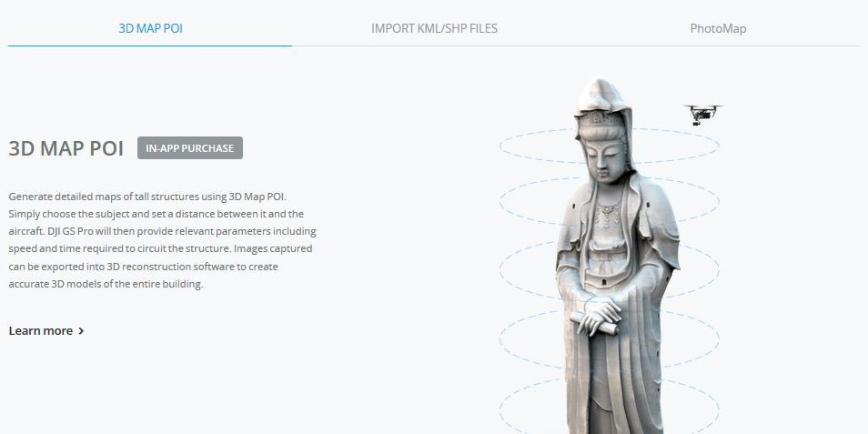This screenshot has height=434, width=868.
Task: Click the 3D Map POI description paragraph
Action: 162,240
